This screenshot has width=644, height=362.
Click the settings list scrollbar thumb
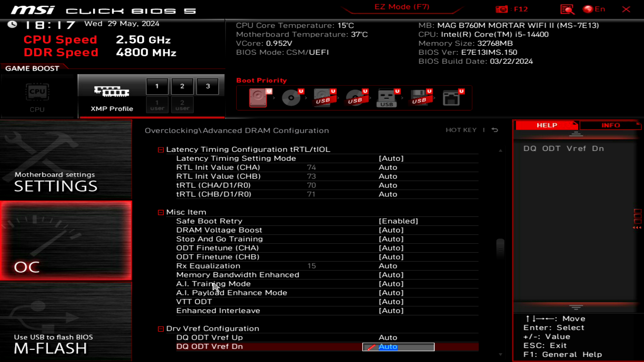click(x=500, y=250)
